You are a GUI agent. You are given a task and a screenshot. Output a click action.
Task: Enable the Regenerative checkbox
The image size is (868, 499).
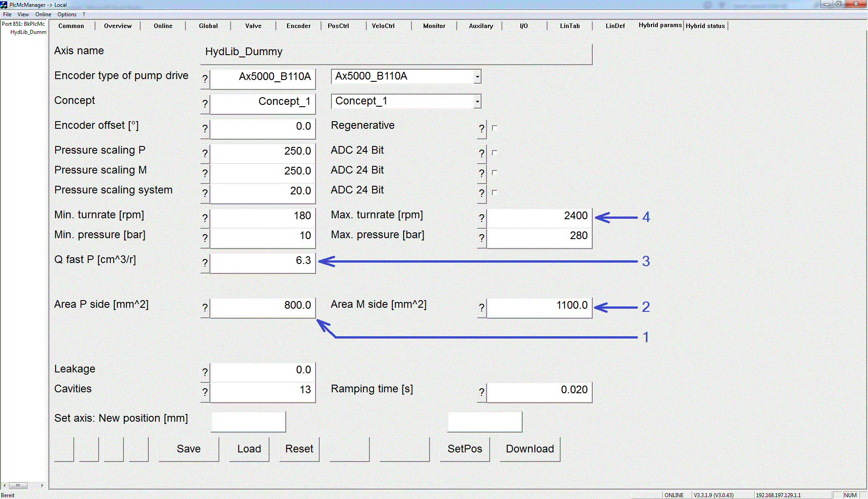(x=495, y=128)
